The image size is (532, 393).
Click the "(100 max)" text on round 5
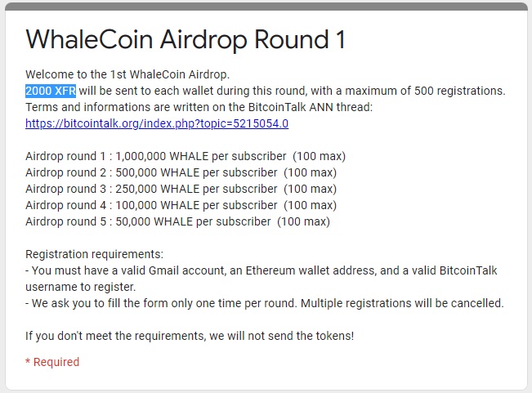click(x=303, y=221)
